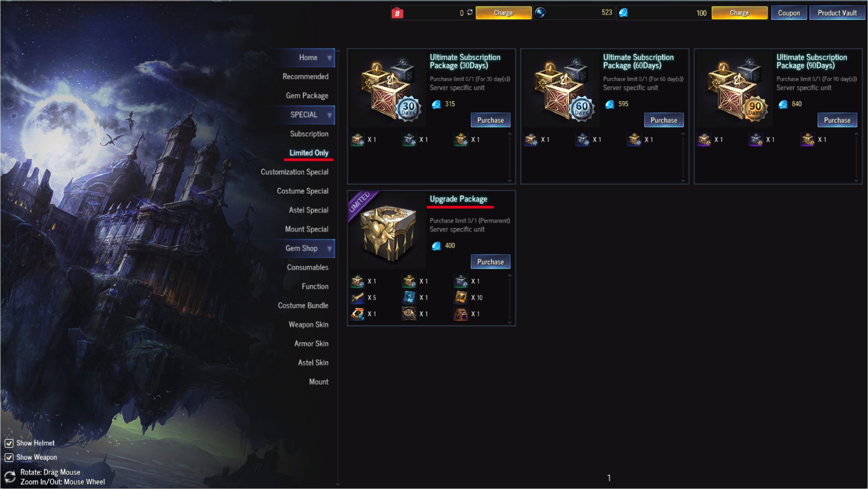
Task: Click the refresh icon beside the B balance
Action: coord(470,12)
